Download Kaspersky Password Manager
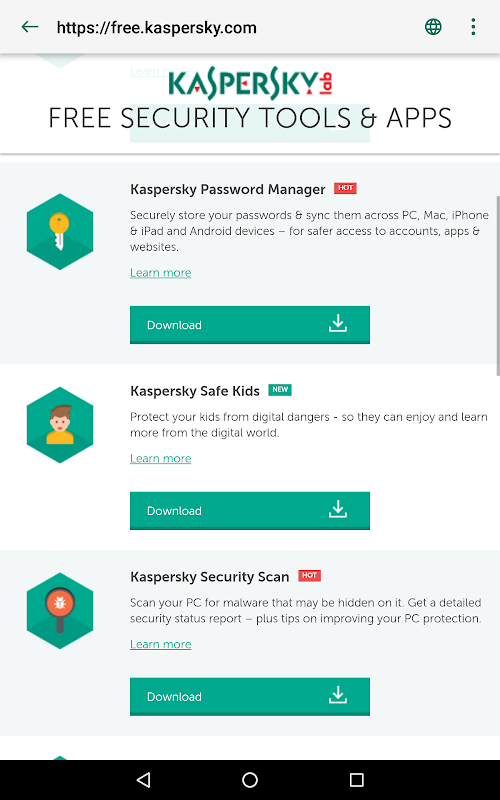This screenshot has width=500, height=800. [x=250, y=325]
